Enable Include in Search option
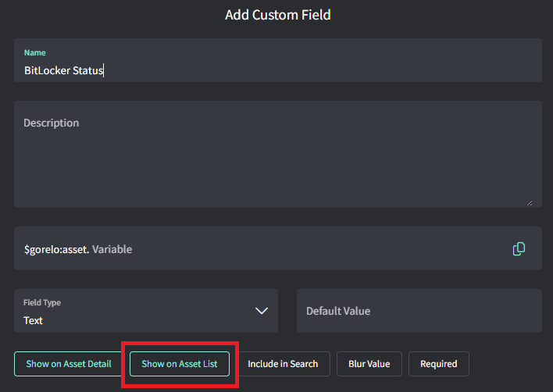Screen dimensions: 553x392 tap(283, 364)
